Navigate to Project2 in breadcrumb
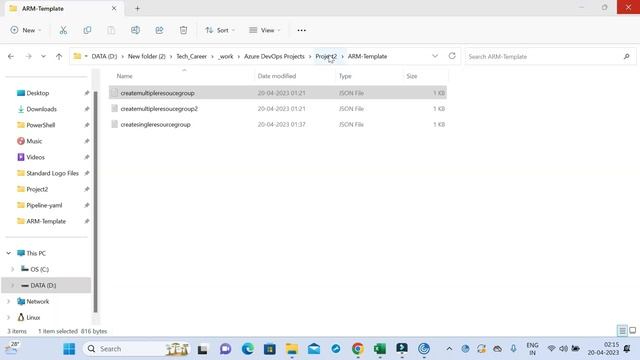Screen dimensions: 640x360 [326, 56]
